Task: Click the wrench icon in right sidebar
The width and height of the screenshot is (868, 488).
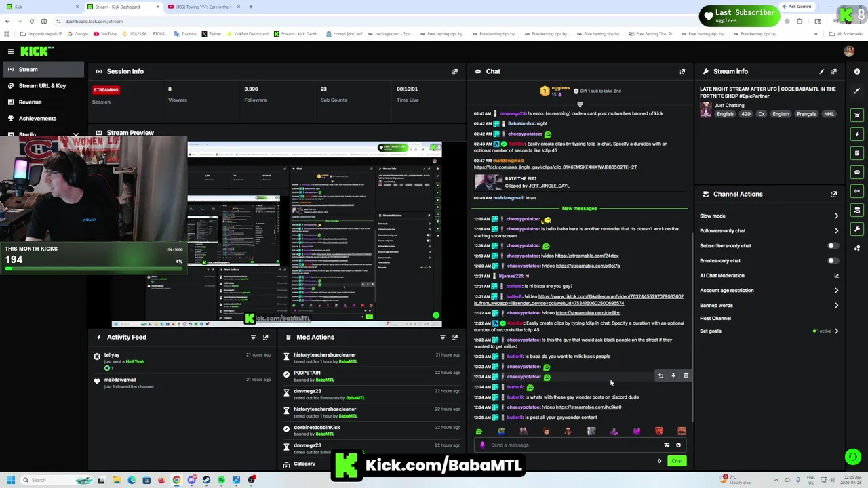Action: [857, 229]
